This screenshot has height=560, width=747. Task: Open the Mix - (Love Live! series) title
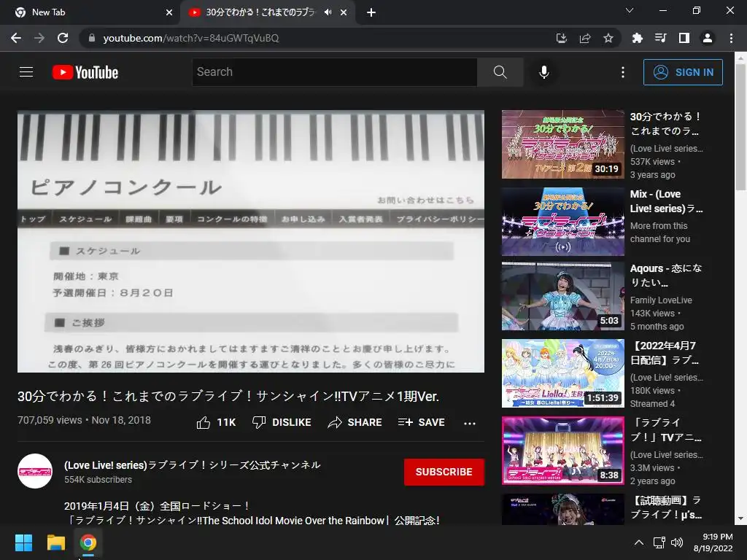pyautogui.click(x=666, y=201)
